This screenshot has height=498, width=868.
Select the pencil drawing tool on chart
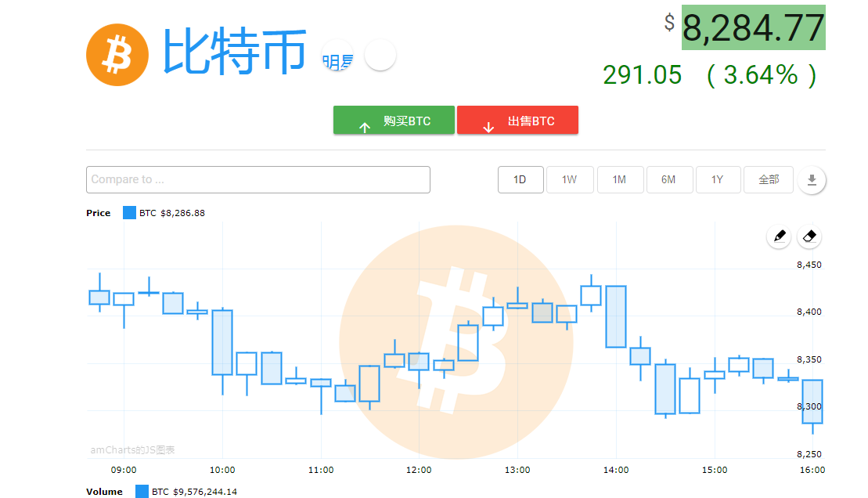[x=779, y=236]
